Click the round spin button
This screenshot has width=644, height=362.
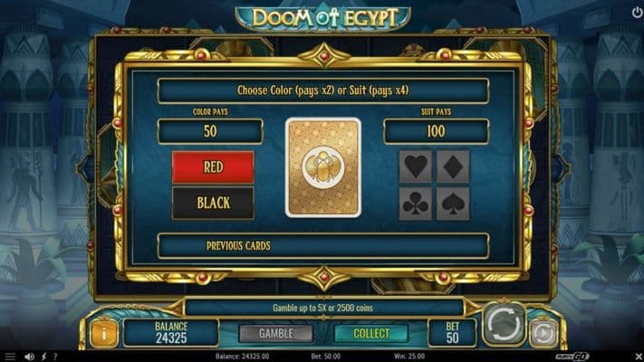[x=504, y=324]
